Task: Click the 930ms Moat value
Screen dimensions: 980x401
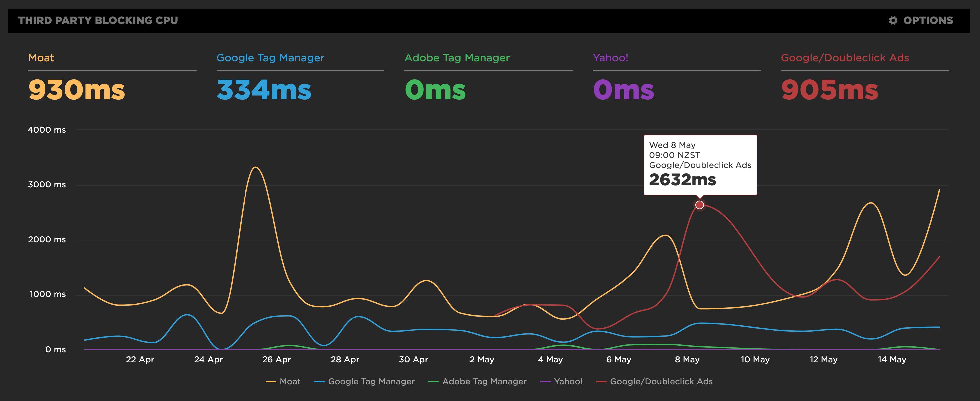Action: coord(77,90)
